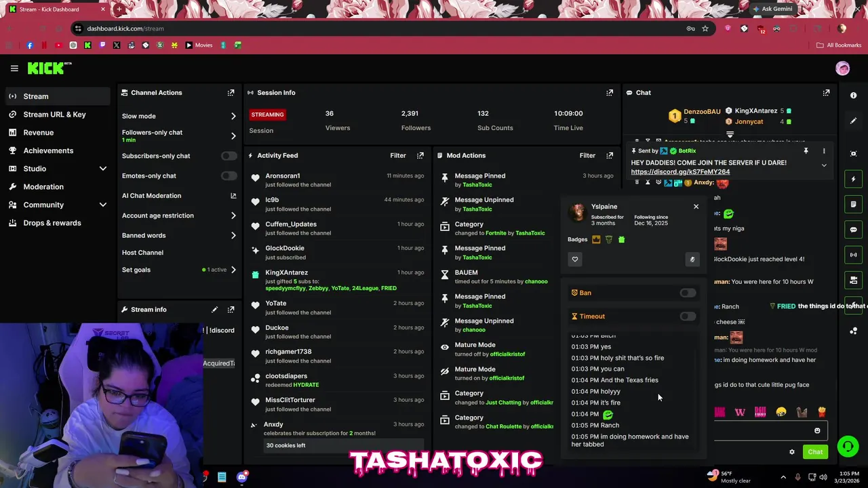Click the mute icon on Yslpaine's user card
Screen dimensions: 868x488
[692, 259]
